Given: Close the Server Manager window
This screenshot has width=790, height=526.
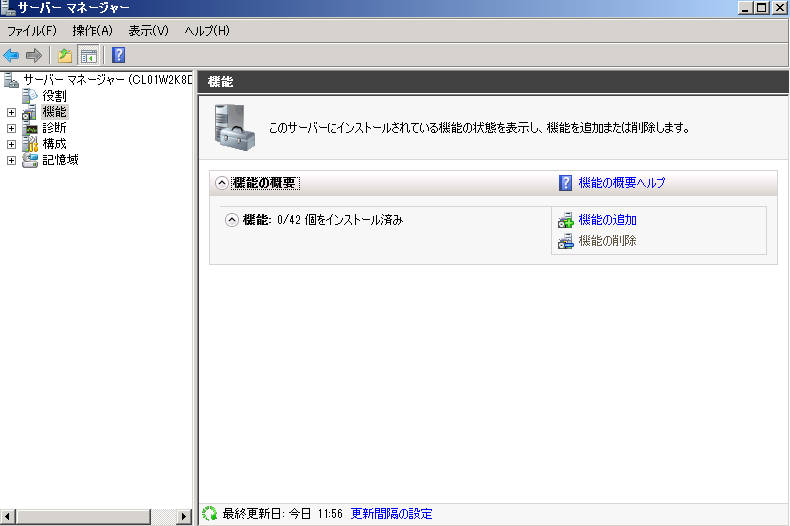Looking at the screenshot, I should 779,8.
